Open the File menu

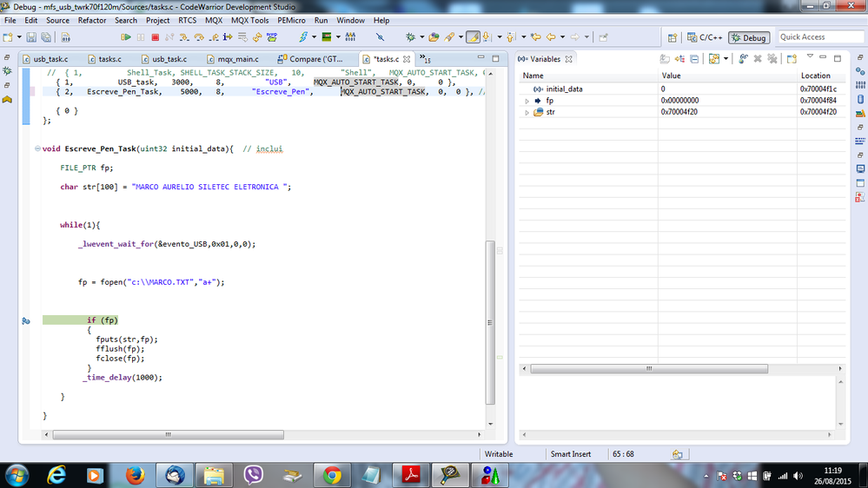(10, 21)
